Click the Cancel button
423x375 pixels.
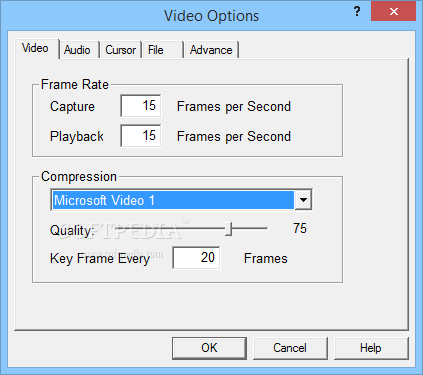[290, 348]
